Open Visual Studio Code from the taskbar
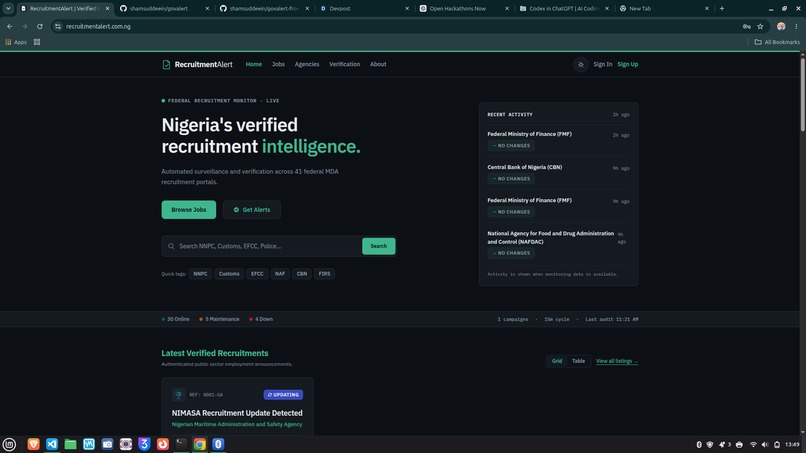 coord(52,444)
